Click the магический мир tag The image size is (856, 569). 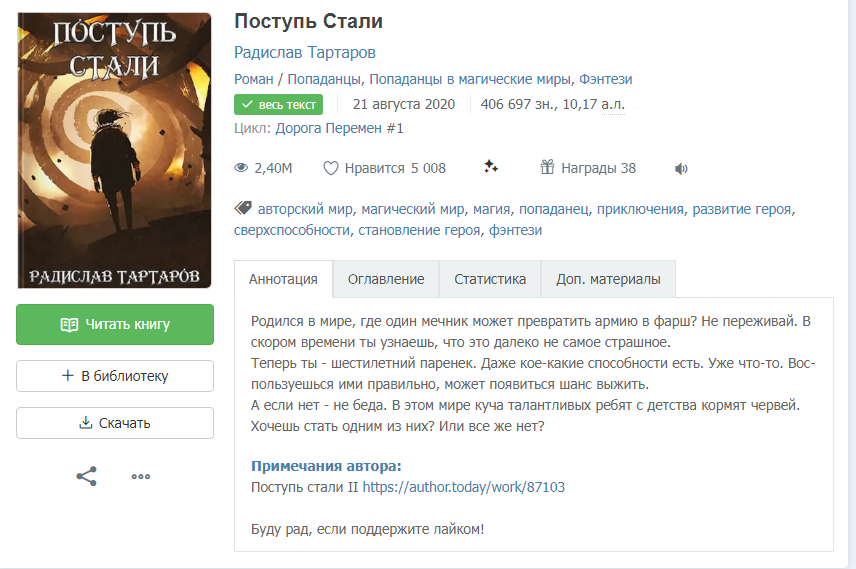[413, 209]
